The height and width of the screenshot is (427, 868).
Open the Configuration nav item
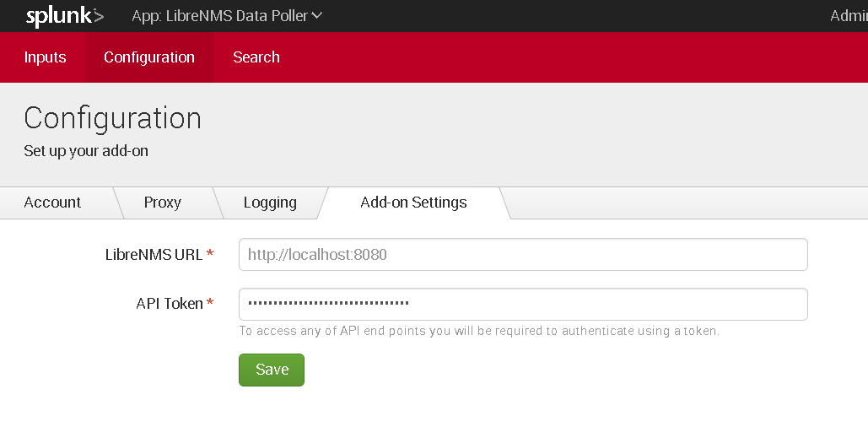[149, 57]
